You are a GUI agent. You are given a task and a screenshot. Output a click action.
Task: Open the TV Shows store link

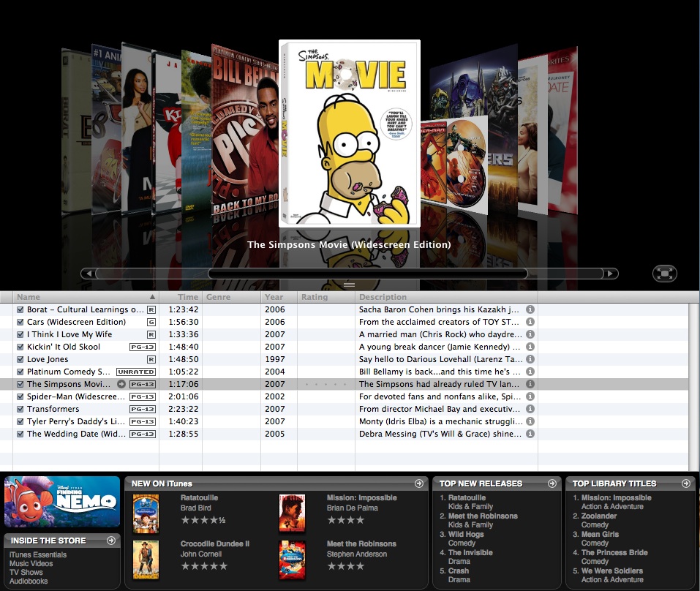pyautogui.click(x=26, y=572)
